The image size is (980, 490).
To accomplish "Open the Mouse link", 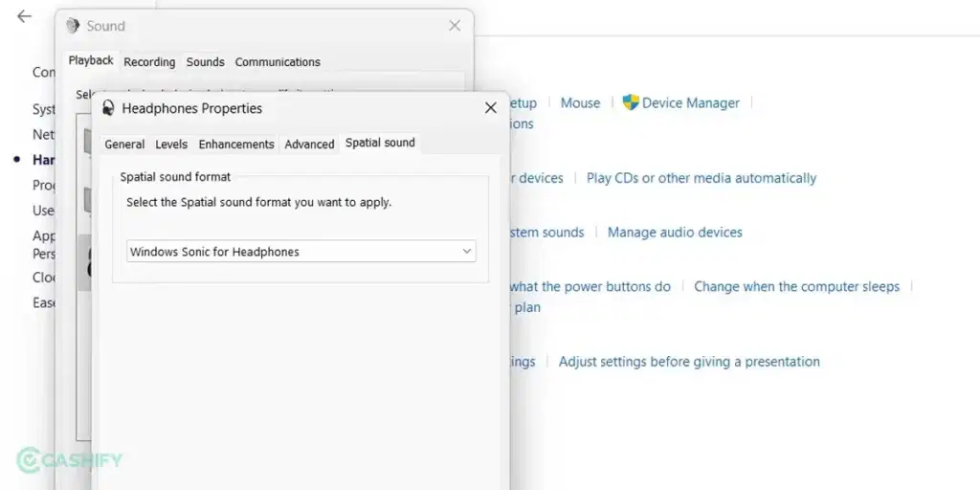I will 580,103.
